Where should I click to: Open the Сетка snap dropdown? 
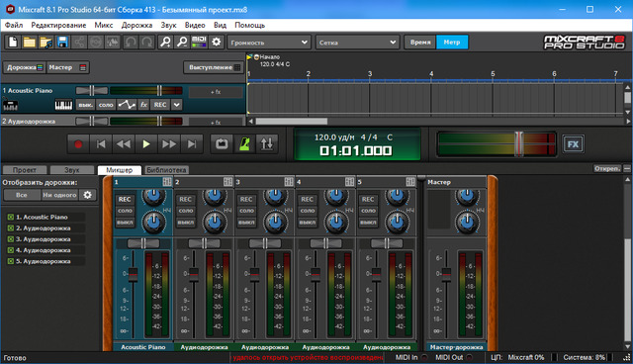(x=357, y=42)
